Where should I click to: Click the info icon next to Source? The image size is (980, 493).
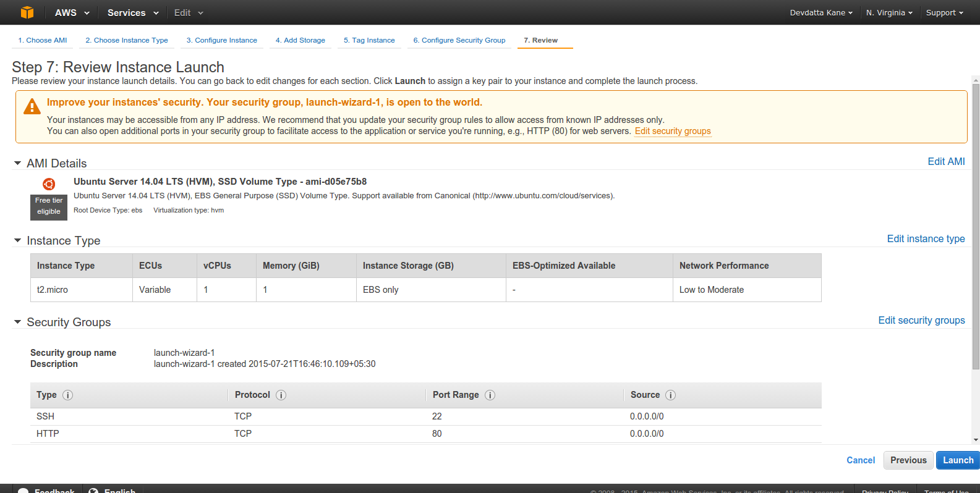[670, 395]
